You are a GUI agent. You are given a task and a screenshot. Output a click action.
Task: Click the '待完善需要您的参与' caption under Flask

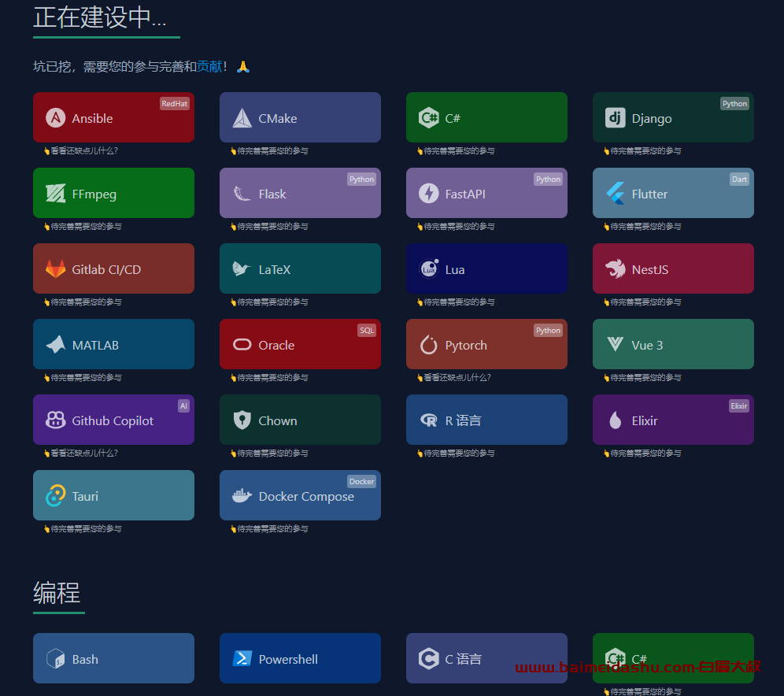point(269,227)
